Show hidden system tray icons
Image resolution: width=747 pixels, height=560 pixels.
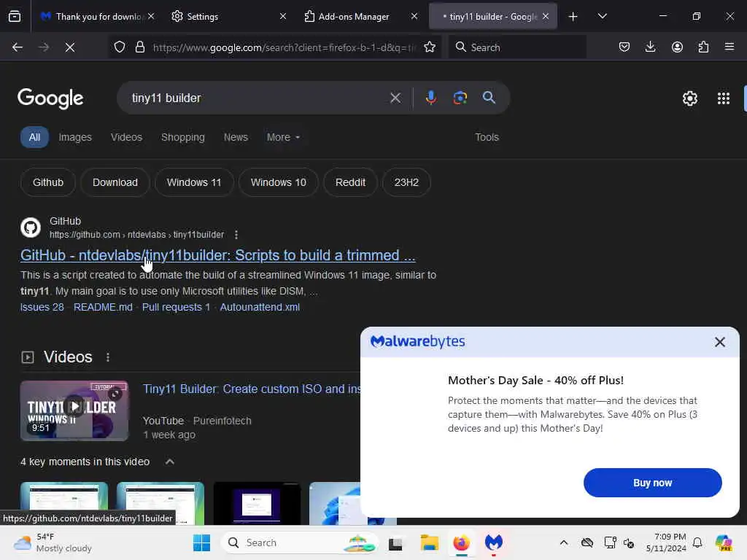(x=564, y=542)
